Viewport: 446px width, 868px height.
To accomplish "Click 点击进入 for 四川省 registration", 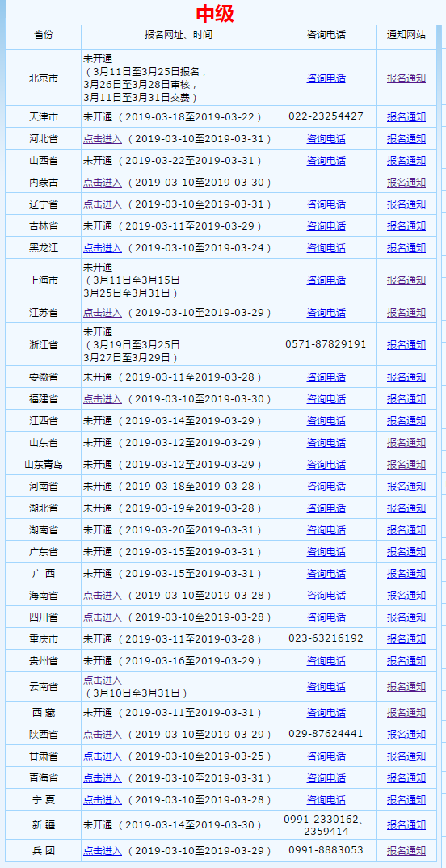I will point(103,617).
